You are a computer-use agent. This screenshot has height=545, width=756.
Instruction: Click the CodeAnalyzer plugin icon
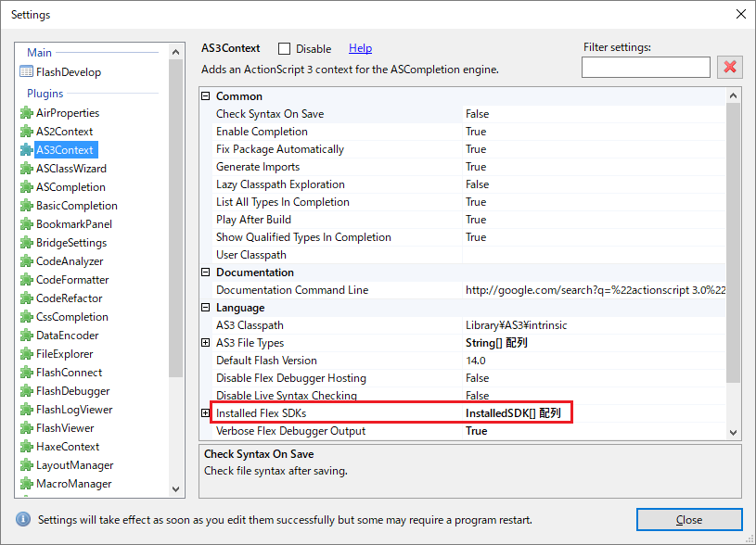27,261
